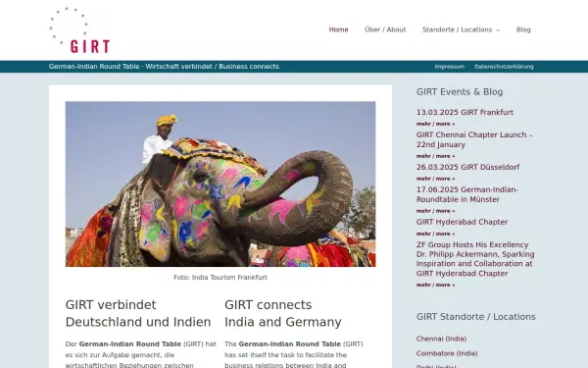Open the Standorte / Locations menu
The width and height of the screenshot is (588, 368).
tap(457, 29)
